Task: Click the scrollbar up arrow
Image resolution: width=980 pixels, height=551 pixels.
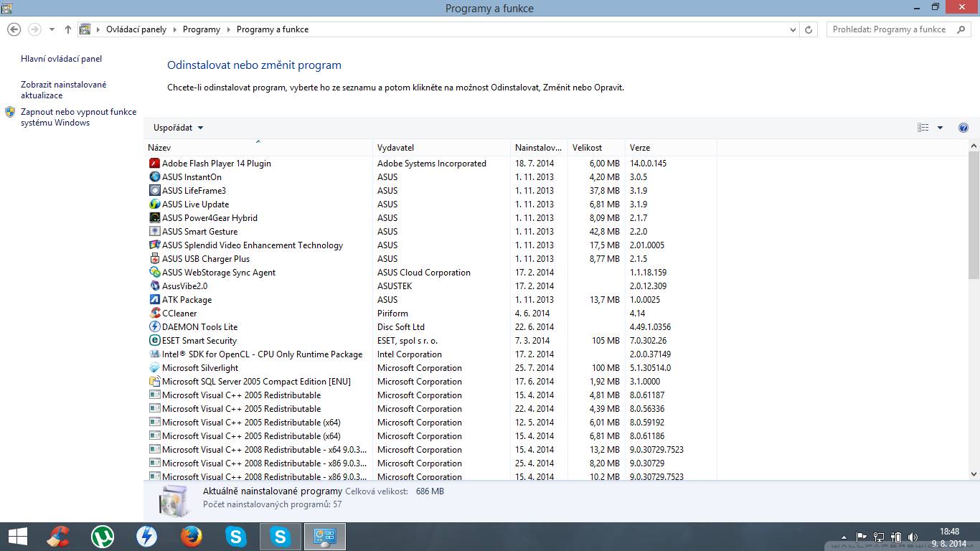Action: pos(974,146)
